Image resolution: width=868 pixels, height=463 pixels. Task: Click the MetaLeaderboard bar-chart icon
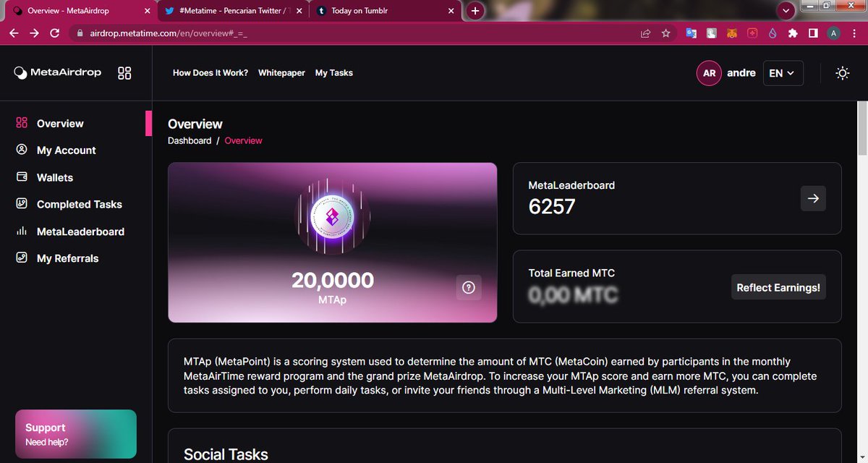(22, 231)
